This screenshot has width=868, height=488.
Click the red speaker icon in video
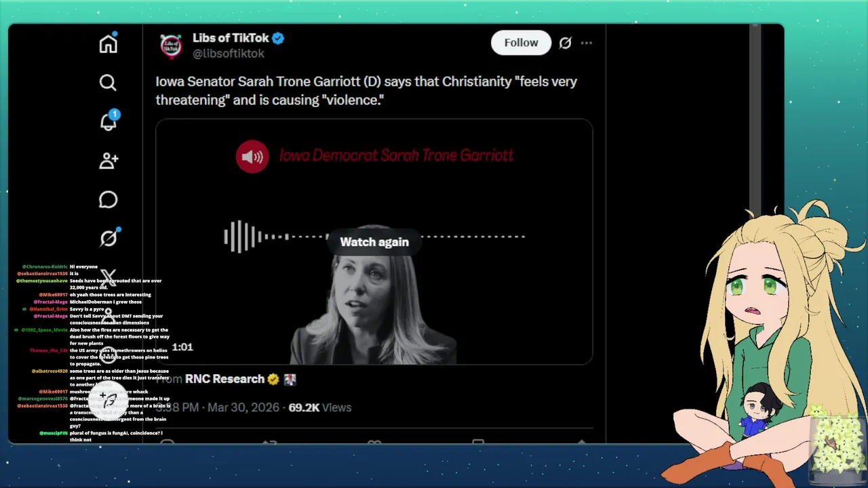pyautogui.click(x=252, y=157)
